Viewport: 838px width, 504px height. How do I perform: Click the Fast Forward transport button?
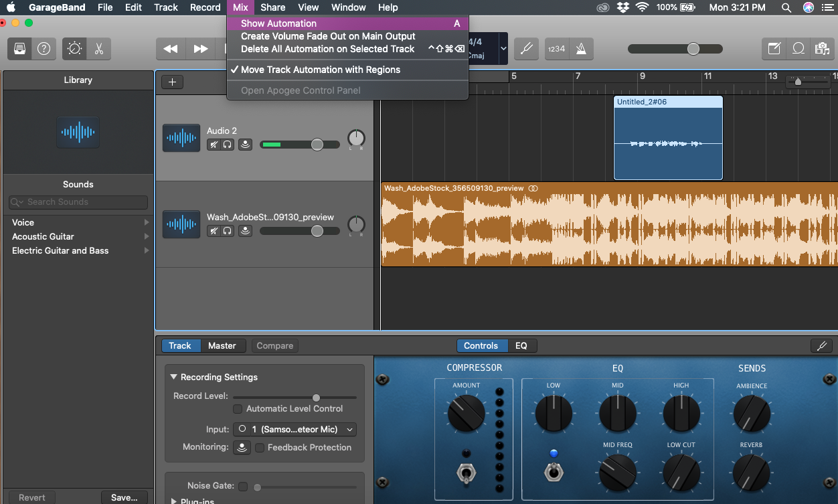click(200, 49)
